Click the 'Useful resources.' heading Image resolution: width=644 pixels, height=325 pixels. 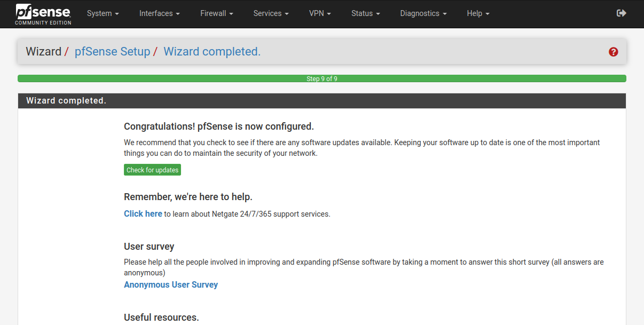click(161, 318)
